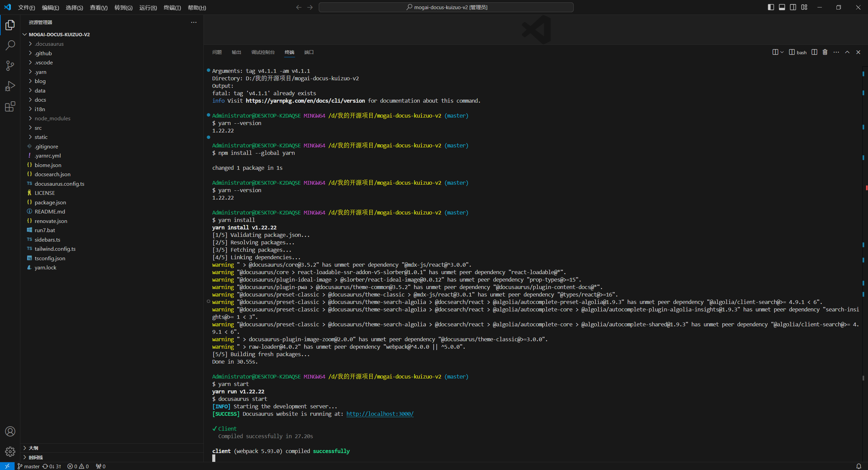Screen dimensions: 868x470
Task: Click yarnpkg.com version docs link in terminal
Action: 305,101
